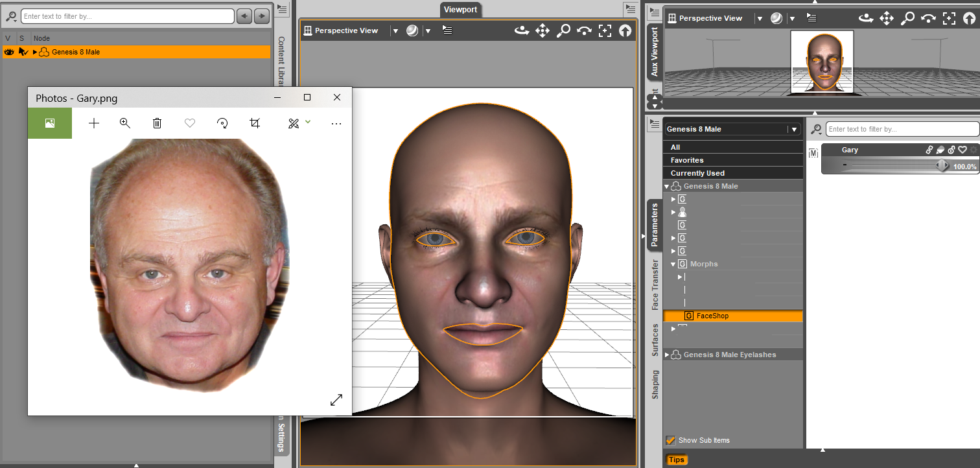
Task: Open the Surfaces tab
Action: [655, 340]
